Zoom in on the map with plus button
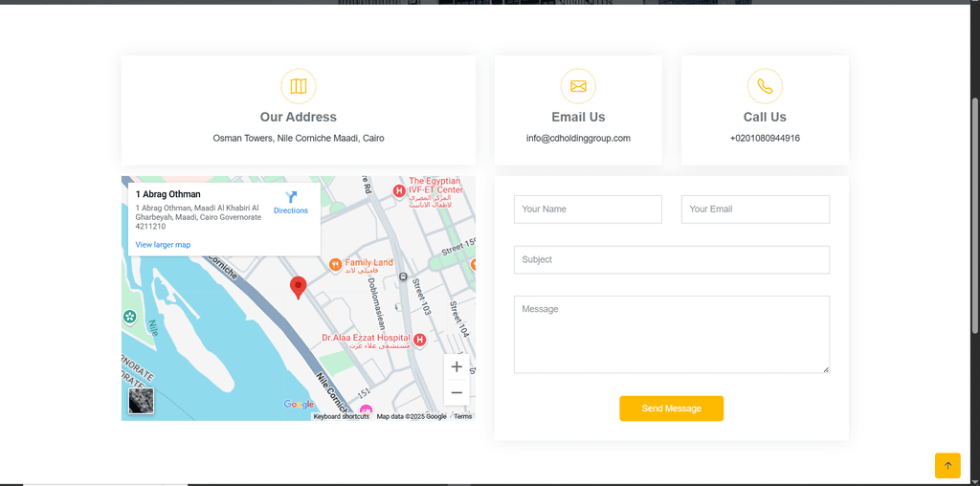This screenshot has height=486, width=980. click(457, 366)
